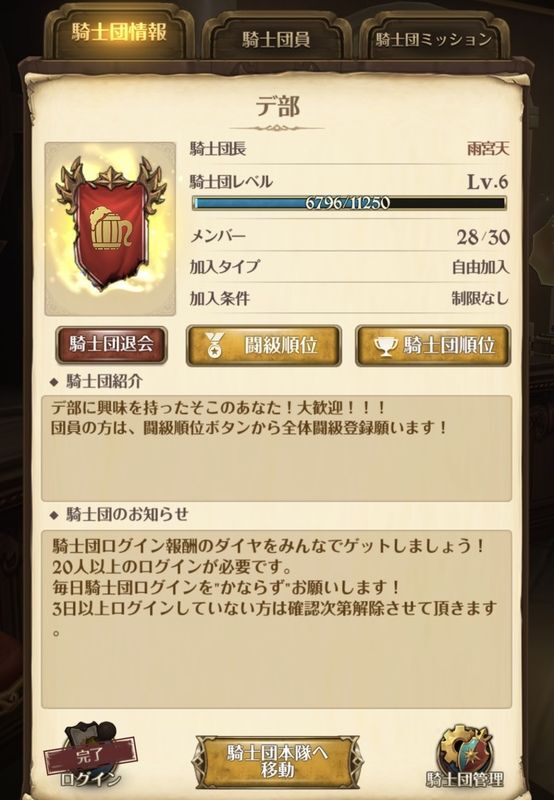Tap the 自由加入 join type value

point(480,266)
